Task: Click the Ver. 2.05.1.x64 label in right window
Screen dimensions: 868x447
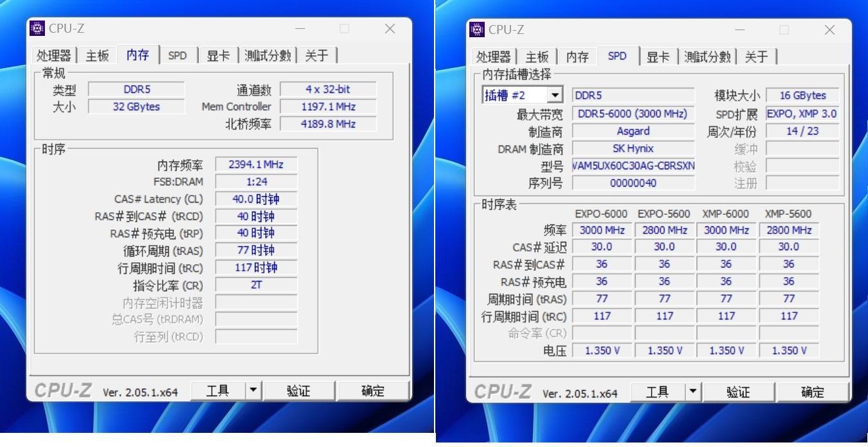Action: [580, 393]
